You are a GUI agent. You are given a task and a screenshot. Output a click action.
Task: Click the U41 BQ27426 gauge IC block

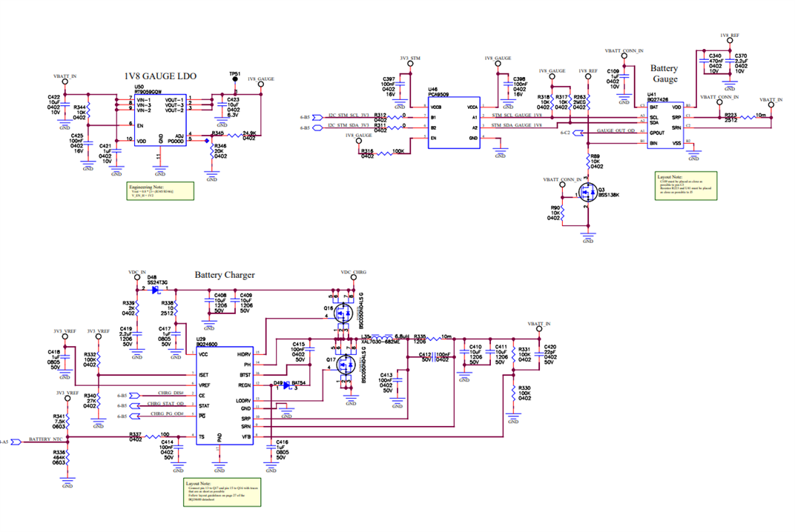[x=665, y=124]
